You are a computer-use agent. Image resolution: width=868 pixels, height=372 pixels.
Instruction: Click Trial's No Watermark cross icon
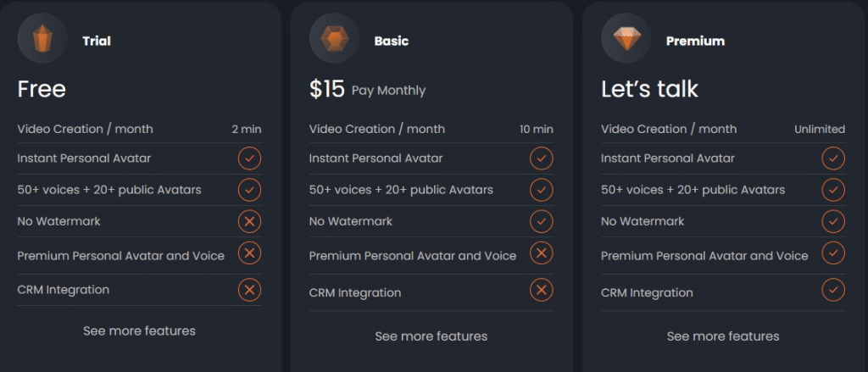pyautogui.click(x=250, y=221)
